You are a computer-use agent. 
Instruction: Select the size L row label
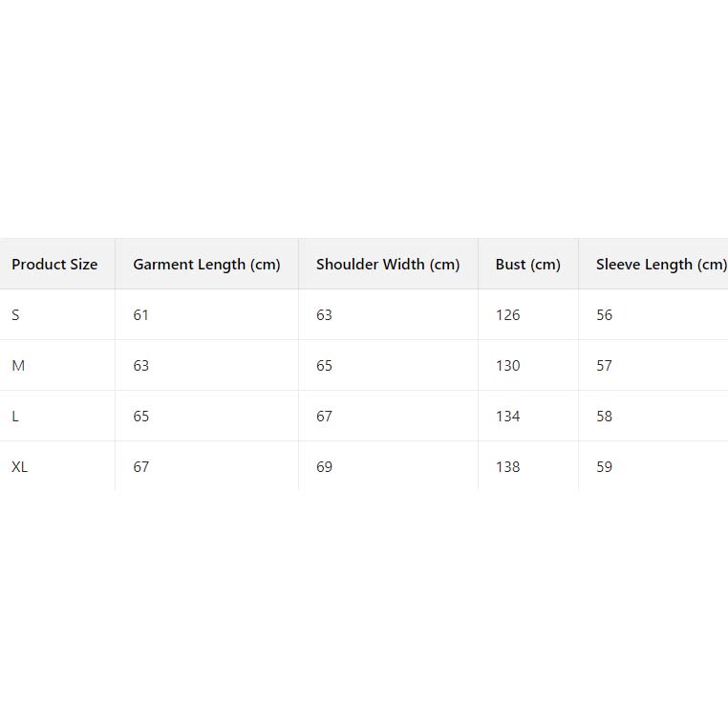coord(15,417)
